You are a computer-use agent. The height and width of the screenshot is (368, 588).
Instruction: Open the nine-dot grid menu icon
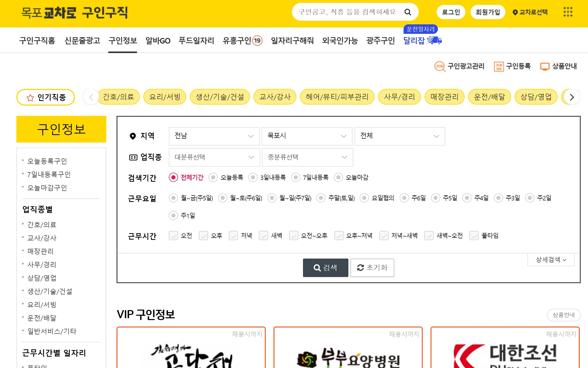tap(568, 12)
